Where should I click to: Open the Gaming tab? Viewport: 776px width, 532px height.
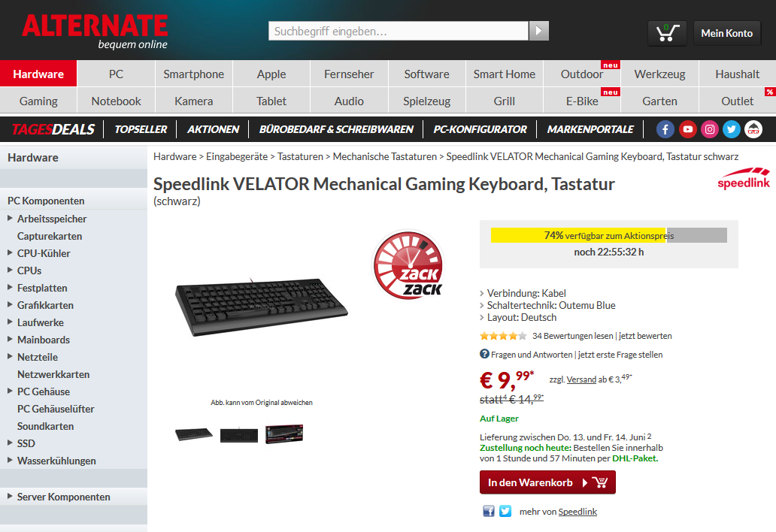[x=38, y=101]
